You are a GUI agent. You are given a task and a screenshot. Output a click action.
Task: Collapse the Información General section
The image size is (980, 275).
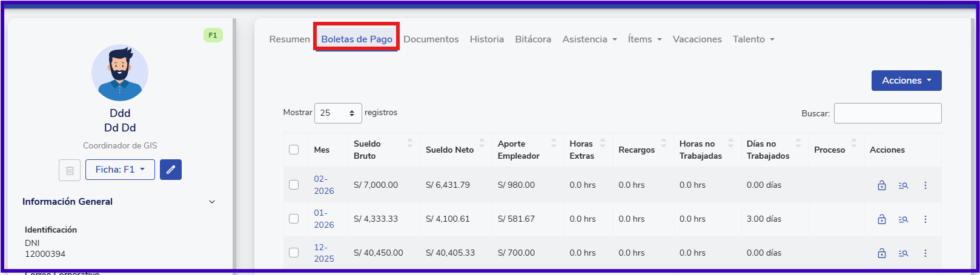(x=212, y=202)
